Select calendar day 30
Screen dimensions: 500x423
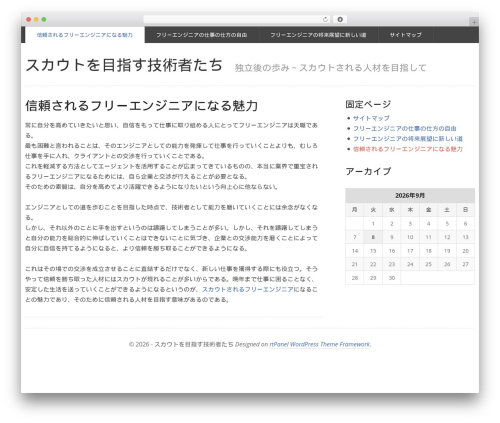392,278
